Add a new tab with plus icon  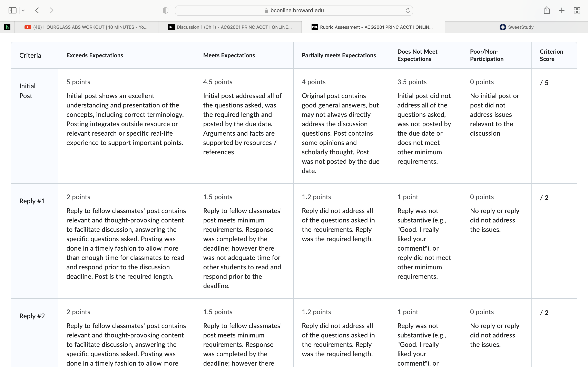pyautogui.click(x=562, y=10)
